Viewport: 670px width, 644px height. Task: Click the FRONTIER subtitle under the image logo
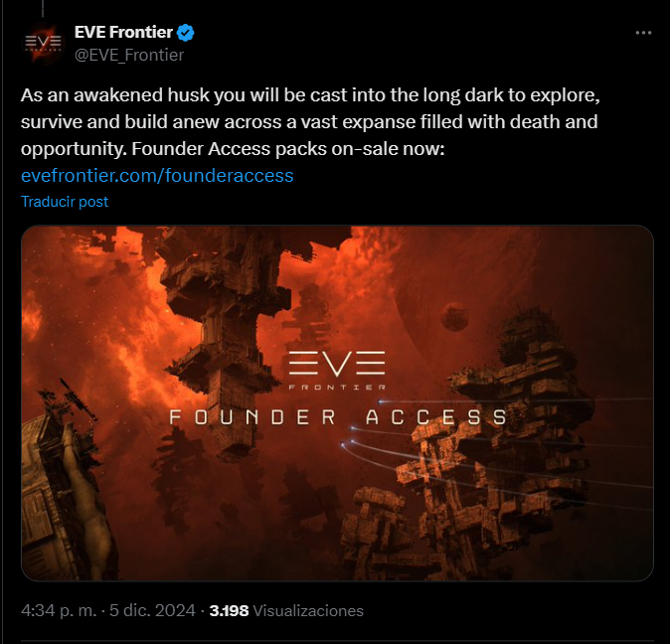click(x=337, y=388)
